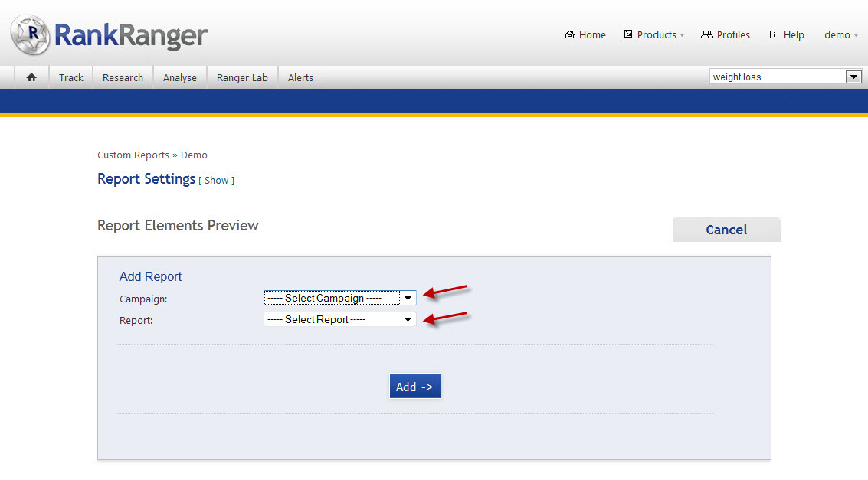The height and width of the screenshot is (480, 868).
Task: Open the Alerts tab
Action: (300, 78)
